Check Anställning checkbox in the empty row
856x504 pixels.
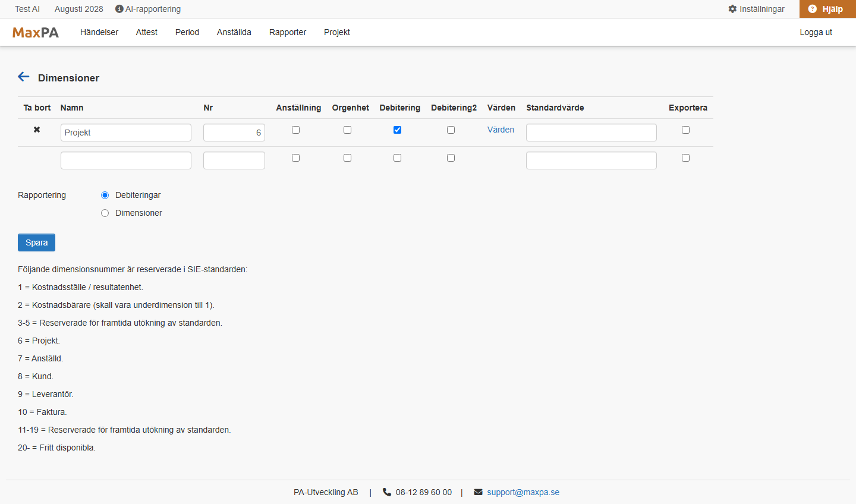click(x=295, y=157)
